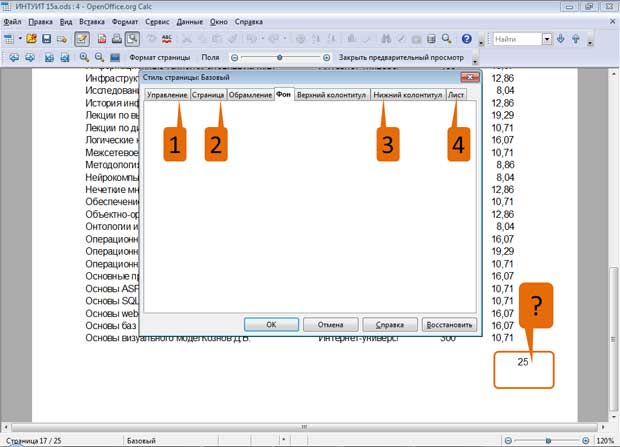Go to the previous page in preview
The width and height of the screenshot is (620, 447).
click(14, 58)
